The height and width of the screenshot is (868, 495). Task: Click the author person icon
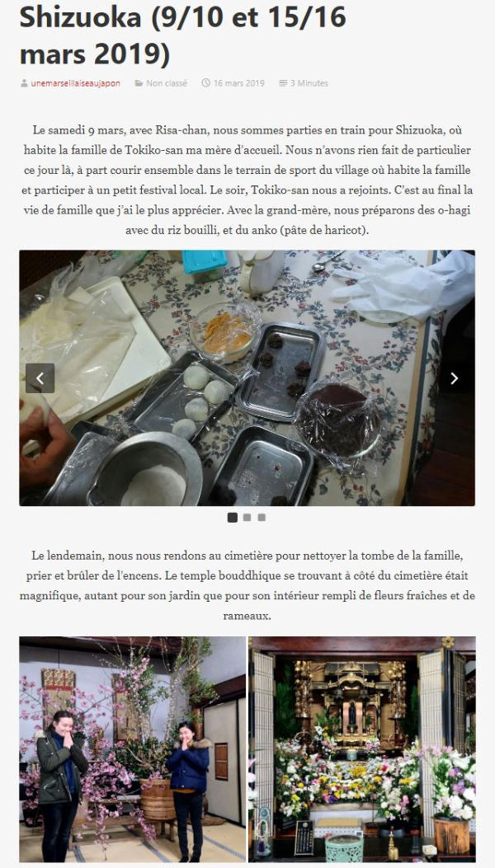[24, 83]
